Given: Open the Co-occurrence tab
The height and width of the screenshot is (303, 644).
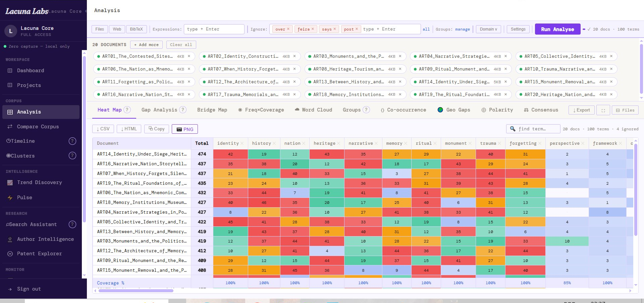Looking at the screenshot, I should pos(404,110).
